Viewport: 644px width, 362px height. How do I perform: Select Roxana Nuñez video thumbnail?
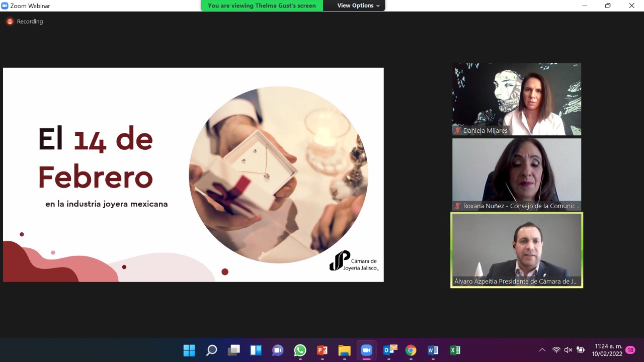click(x=516, y=174)
